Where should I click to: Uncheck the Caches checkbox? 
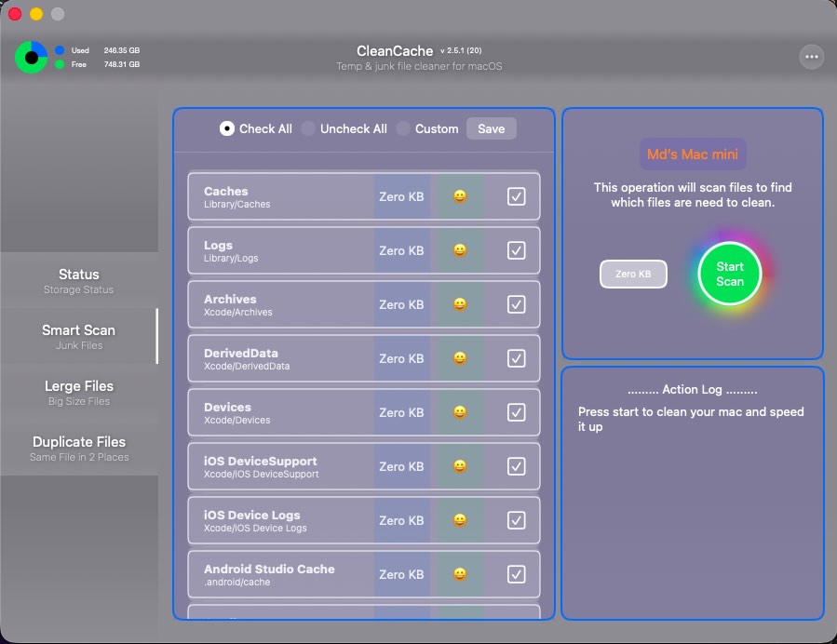516,196
